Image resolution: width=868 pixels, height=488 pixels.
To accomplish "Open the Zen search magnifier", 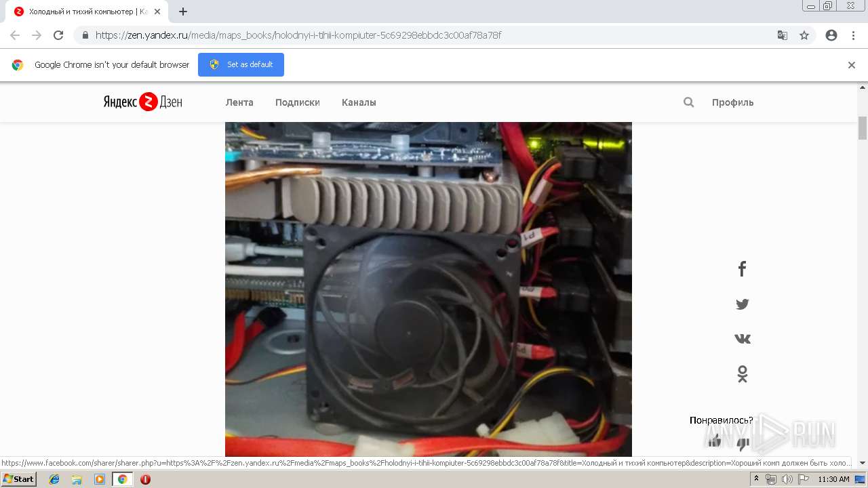I will pyautogui.click(x=688, y=102).
